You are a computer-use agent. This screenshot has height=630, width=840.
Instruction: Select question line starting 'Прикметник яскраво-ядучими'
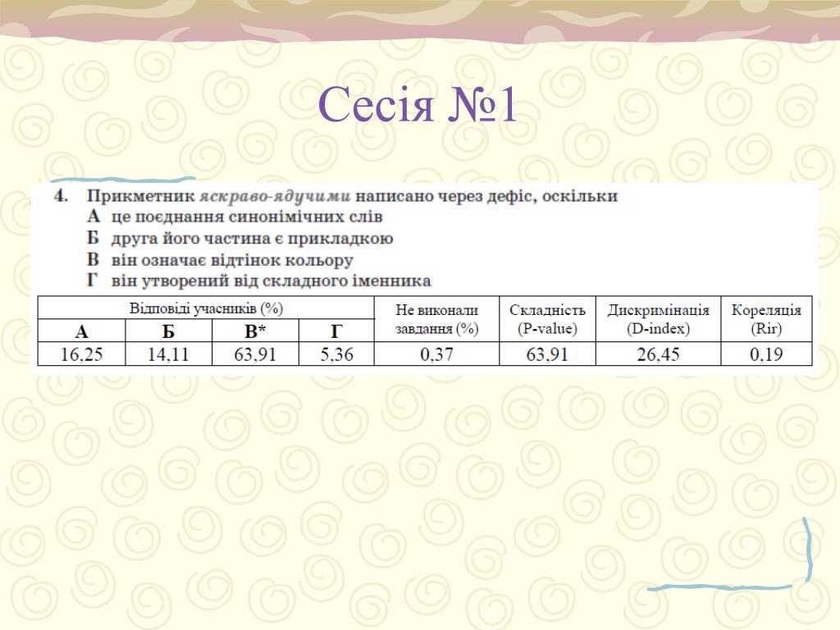(352, 196)
